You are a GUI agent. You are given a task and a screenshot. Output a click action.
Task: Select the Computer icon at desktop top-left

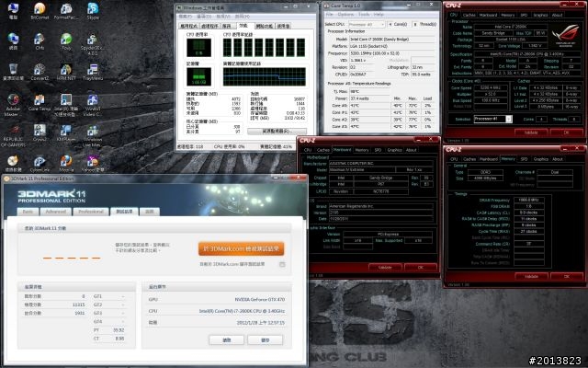coord(13,11)
